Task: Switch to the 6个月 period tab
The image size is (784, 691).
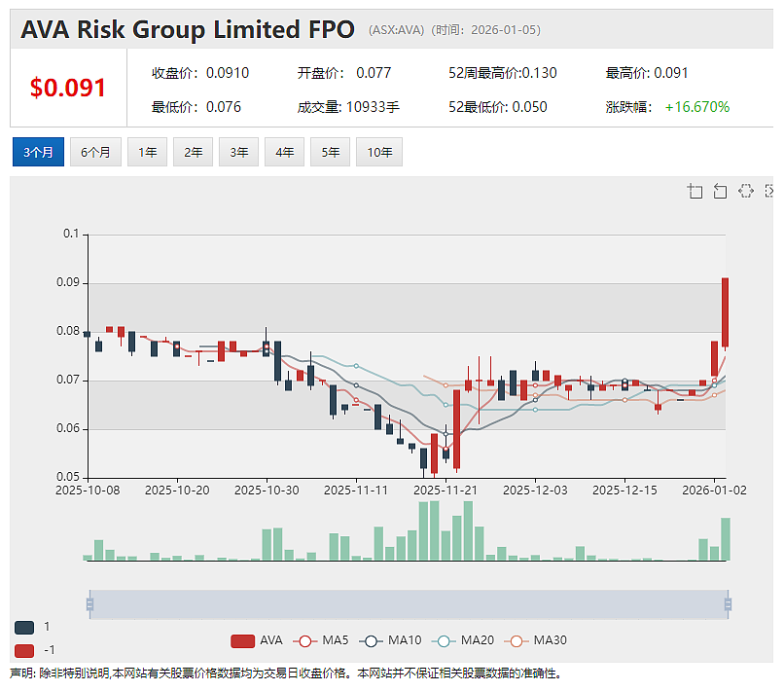Action: [x=95, y=152]
